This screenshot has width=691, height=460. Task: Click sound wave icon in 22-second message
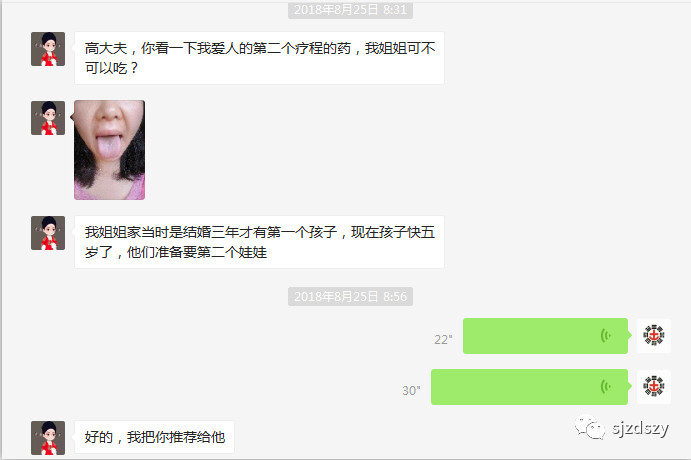pos(606,336)
